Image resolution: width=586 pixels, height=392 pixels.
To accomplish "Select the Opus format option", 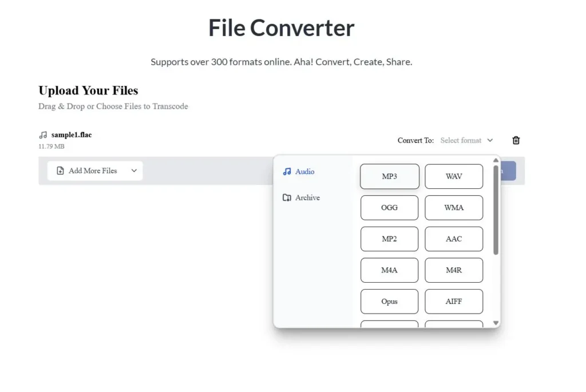I will coord(389,302).
